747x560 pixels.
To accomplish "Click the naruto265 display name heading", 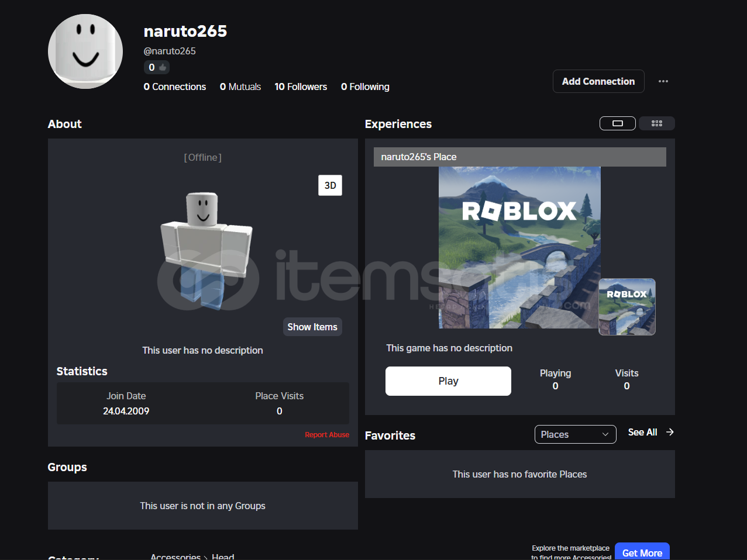I will 185,31.
